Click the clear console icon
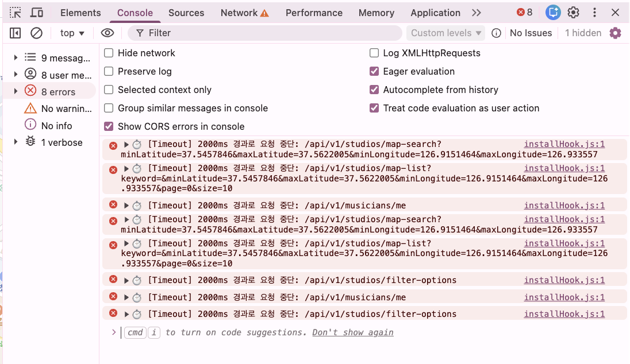 point(36,33)
